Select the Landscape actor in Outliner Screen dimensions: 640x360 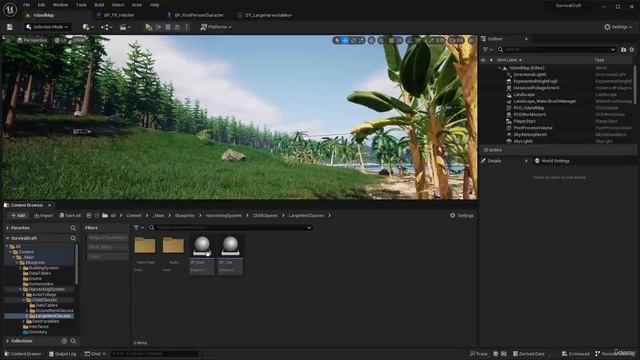pyautogui.click(x=524, y=95)
